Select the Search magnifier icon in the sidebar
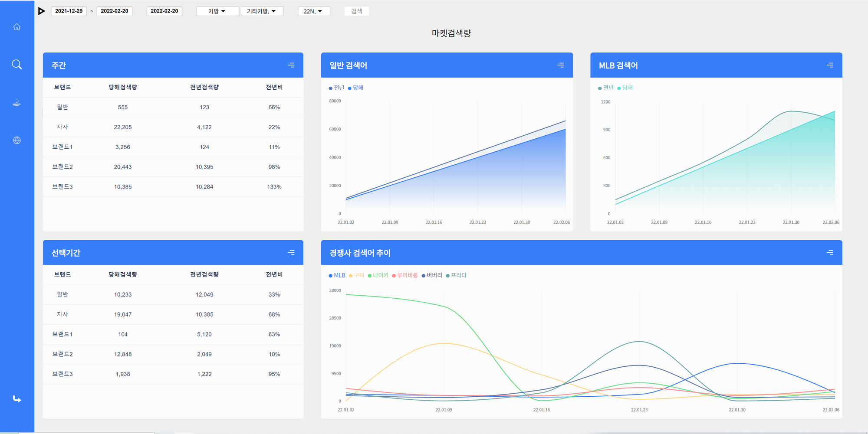This screenshot has height=434, width=868. click(x=16, y=64)
